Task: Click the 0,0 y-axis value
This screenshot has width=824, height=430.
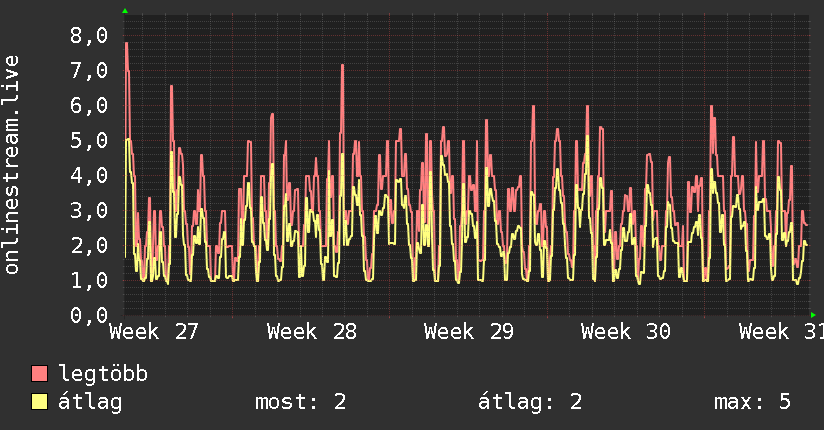Action: pyautogui.click(x=89, y=315)
